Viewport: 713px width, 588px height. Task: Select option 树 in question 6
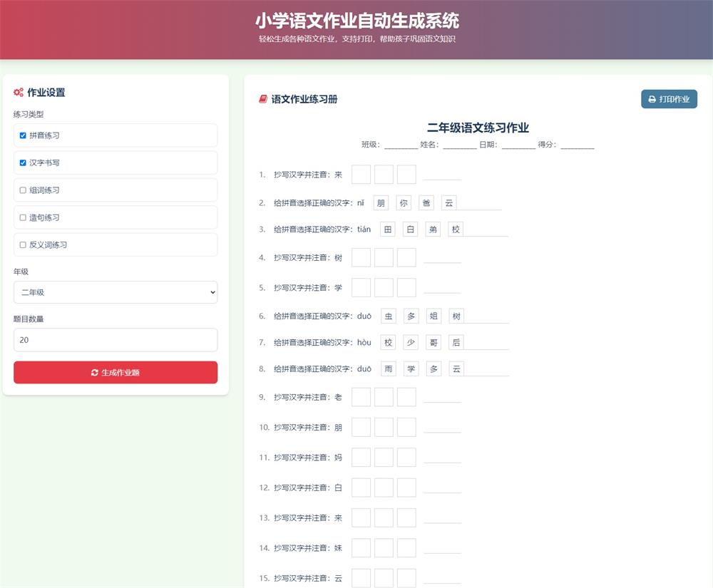[456, 316]
